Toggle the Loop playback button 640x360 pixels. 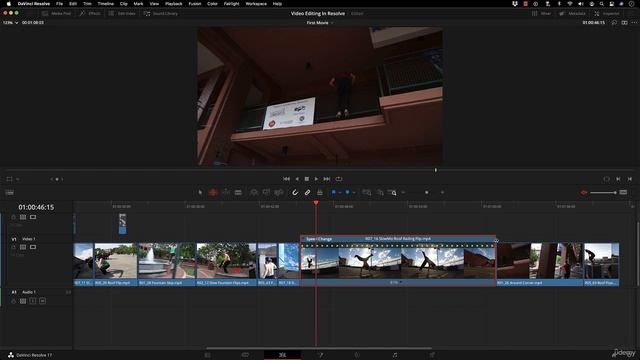(x=339, y=179)
